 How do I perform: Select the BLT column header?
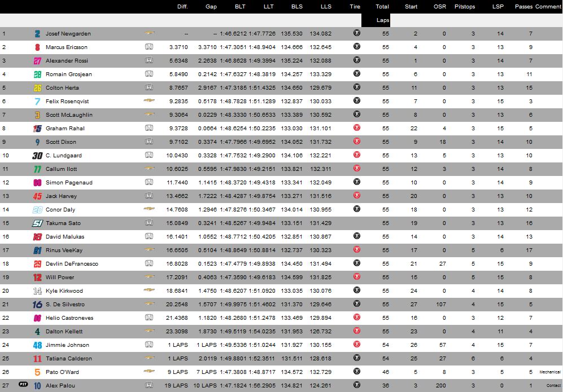coord(241,7)
